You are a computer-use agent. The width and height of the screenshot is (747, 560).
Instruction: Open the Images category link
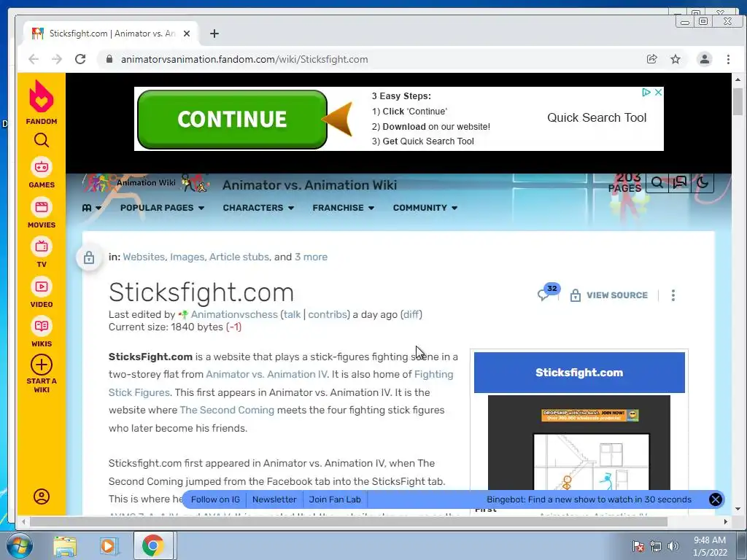tap(187, 257)
